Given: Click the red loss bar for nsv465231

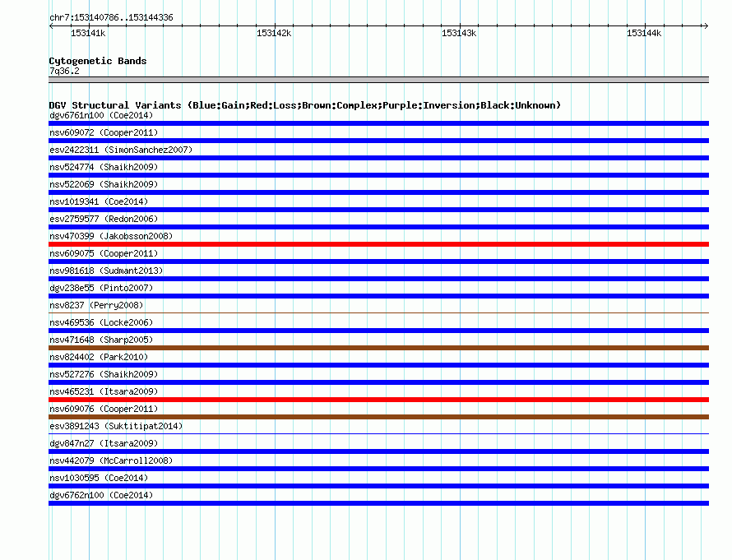Looking at the screenshot, I should [x=378, y=400].
